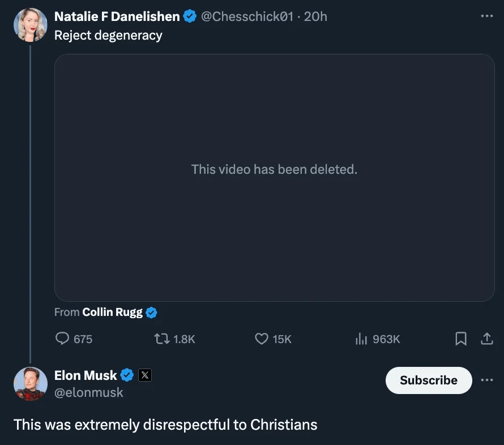Viewport: 504px width, 445px height.
Task: Click Natalie F Danelishen display name
Action: pyautogui.click(x=117, y=16)
